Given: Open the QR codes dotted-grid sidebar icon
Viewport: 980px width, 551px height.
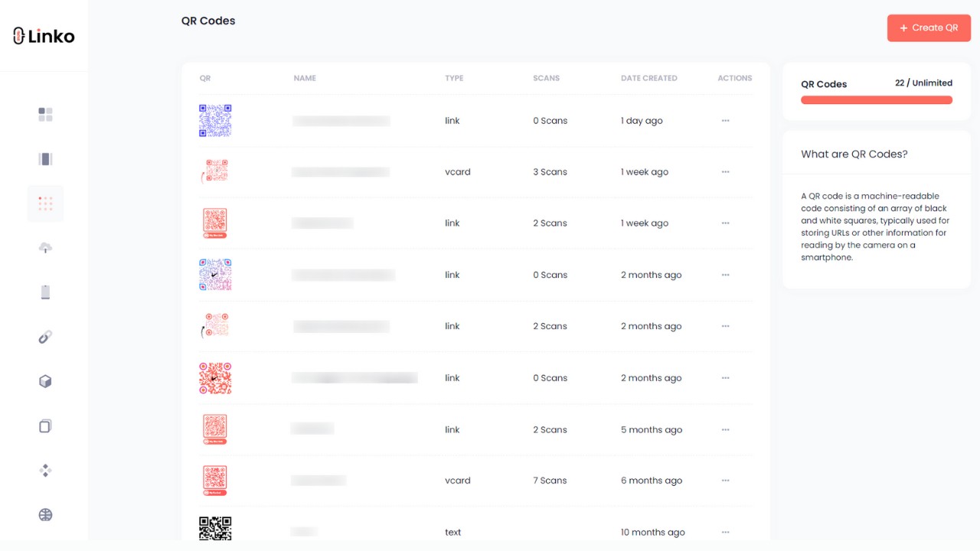Looking at the screenshot, I should (x=45, y=204).
